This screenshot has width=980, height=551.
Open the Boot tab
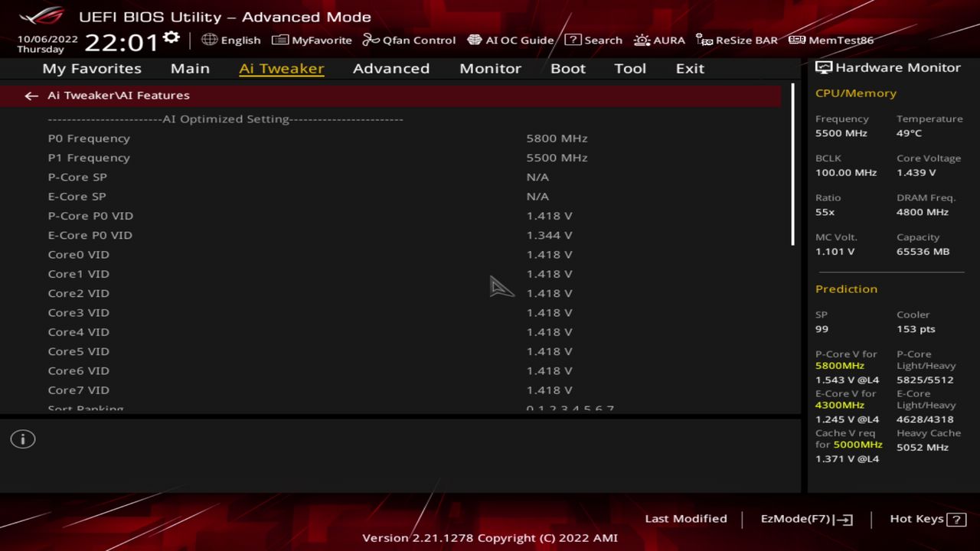coord(568,68)
